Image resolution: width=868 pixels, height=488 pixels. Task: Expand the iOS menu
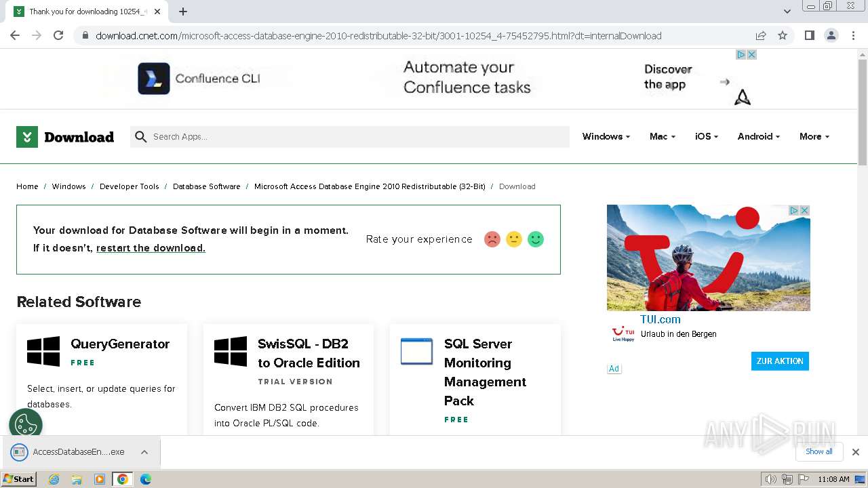click(x=706, y=136)
